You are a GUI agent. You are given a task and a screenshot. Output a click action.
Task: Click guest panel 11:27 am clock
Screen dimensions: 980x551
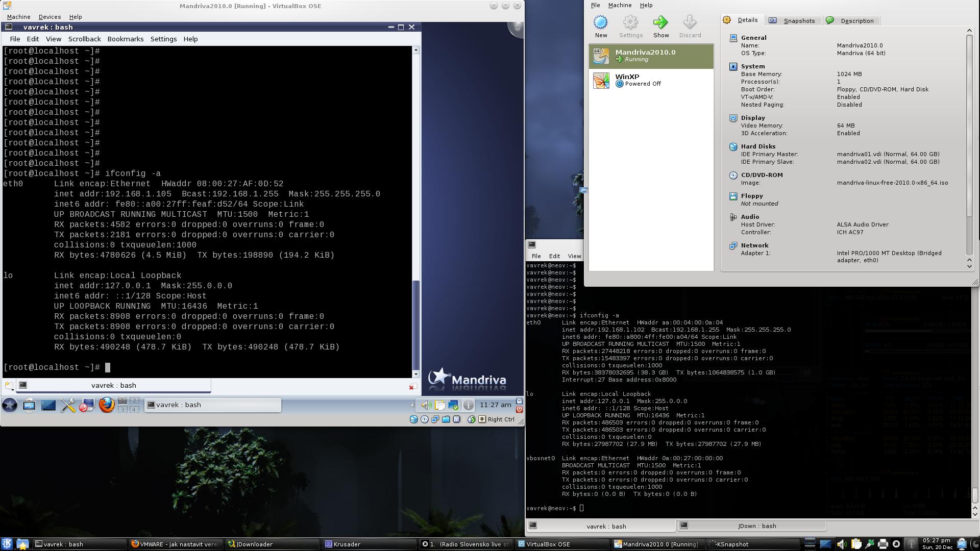pyautogui.click(x=495, y=405)
